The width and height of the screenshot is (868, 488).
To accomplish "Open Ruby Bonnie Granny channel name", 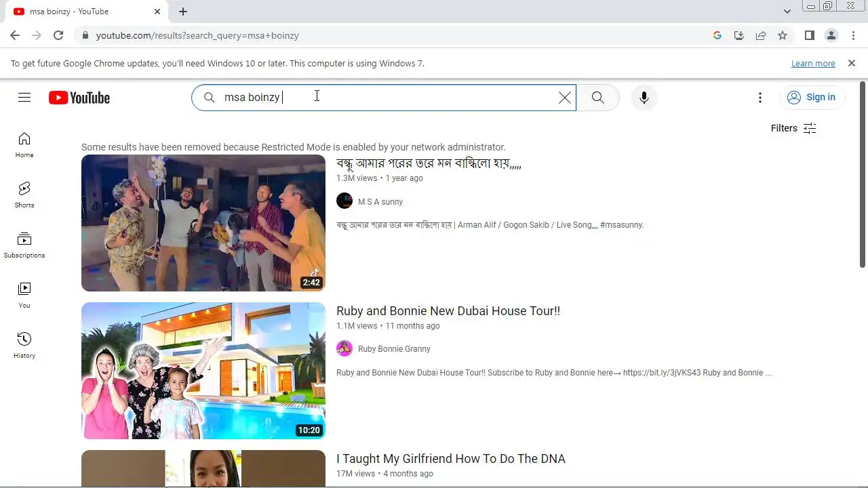I will click(394, 349).
